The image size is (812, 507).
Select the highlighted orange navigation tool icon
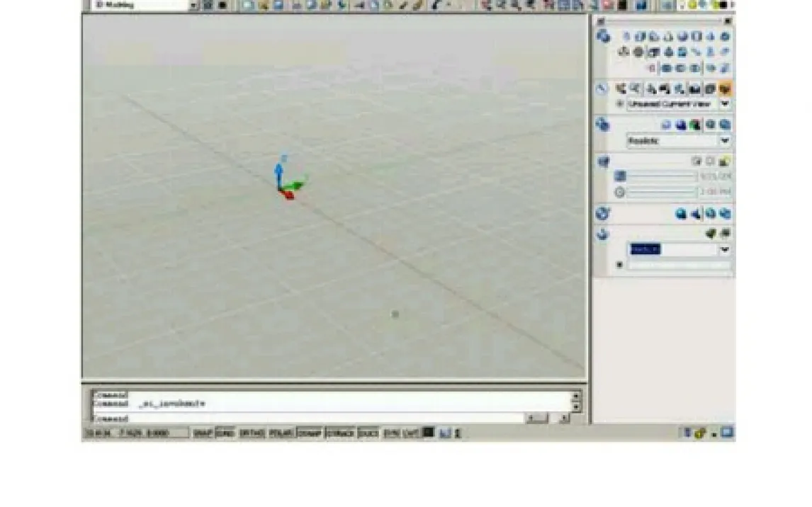tap(725, 89)
